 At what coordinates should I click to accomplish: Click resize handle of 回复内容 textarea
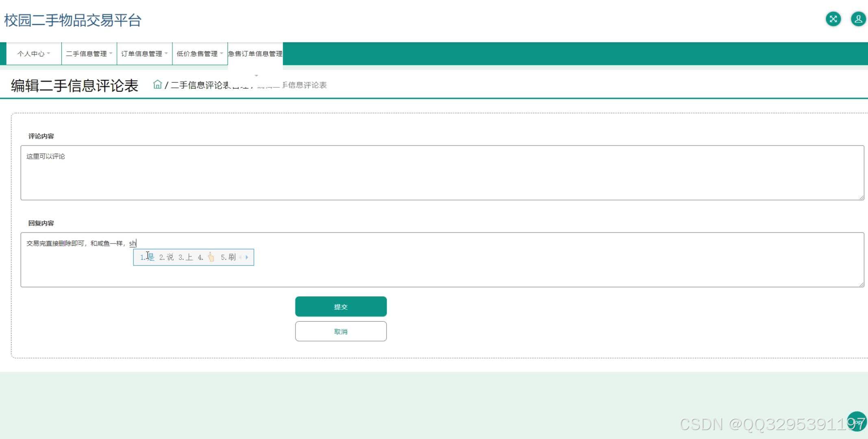(x=861, y=284)
